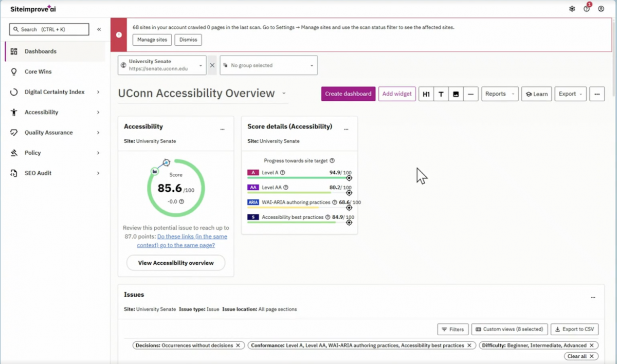Expand the UConn Accessibility Overview title dropdown
The image size is (617, 364).
pos(284,94)
